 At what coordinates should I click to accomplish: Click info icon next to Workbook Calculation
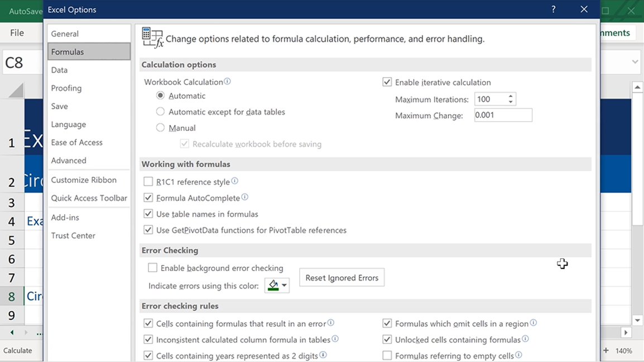tap(227, 81)
